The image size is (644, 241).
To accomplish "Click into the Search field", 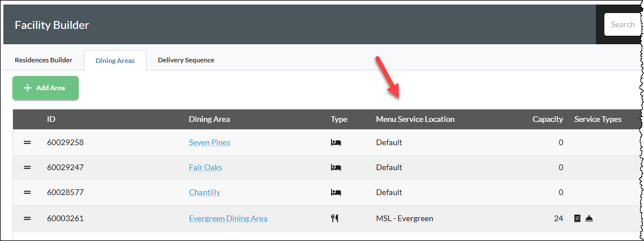I will pos(622,25).
